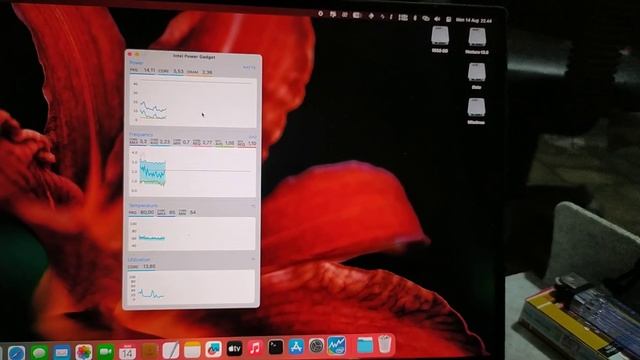Click the Frequency graph area
Screen dimensions: 640x360
pyautogui.click(x=193, y=172)
